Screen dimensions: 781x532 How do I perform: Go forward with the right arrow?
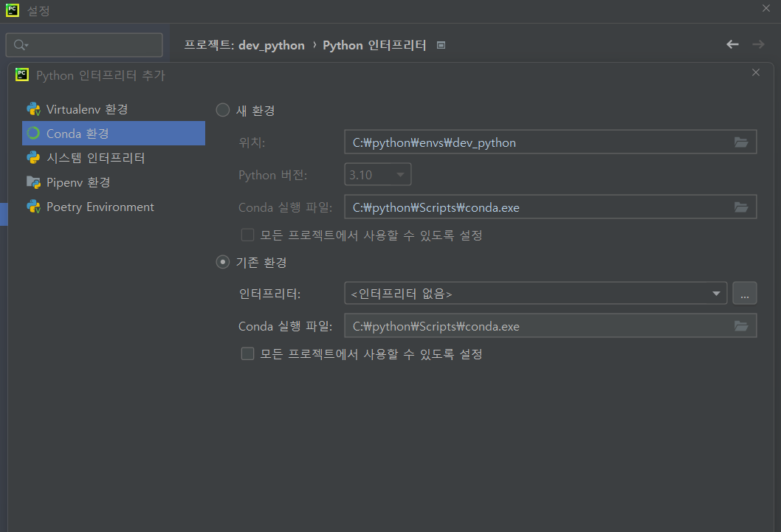[x=758, y=44]
